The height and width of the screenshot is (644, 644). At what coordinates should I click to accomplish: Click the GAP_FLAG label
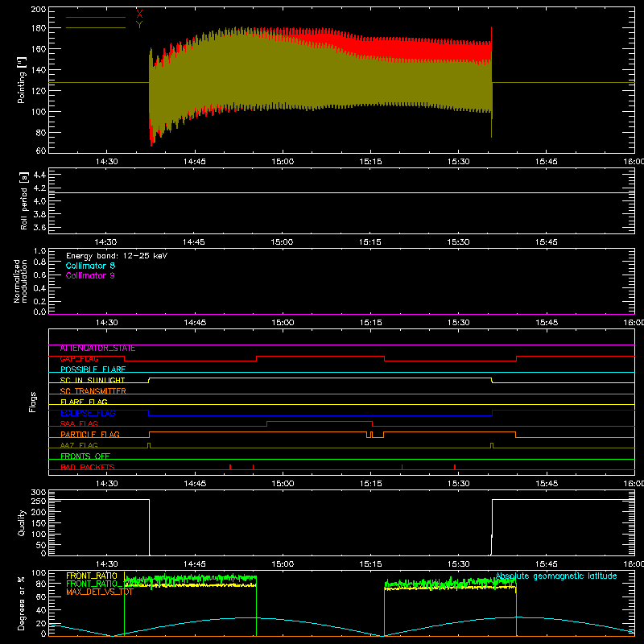click(79, 359)
